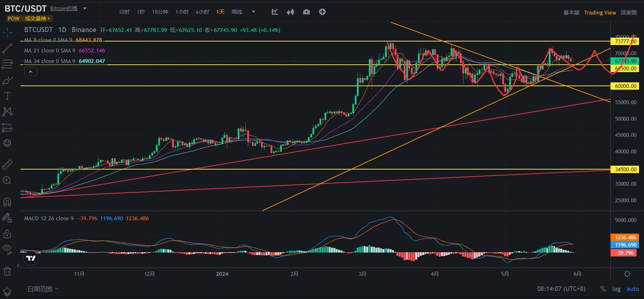Take a chart snapshot with camera icon
The image size is (644, 299).
306,12
